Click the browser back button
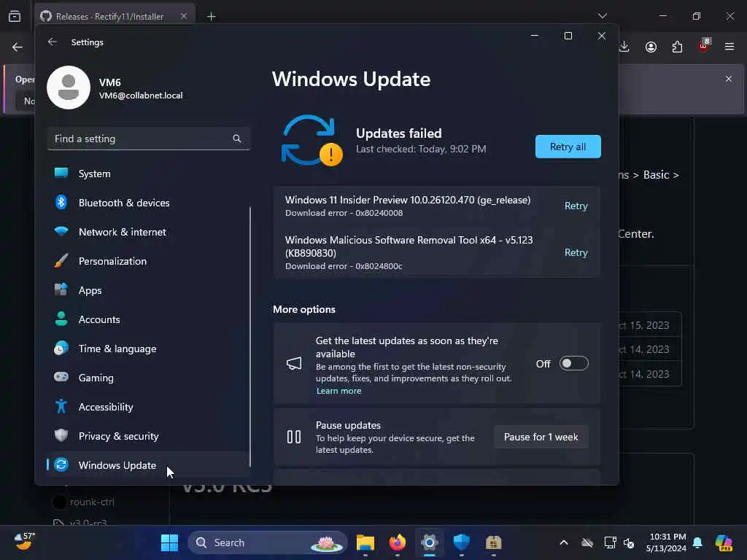This screenshot has height=560, width=747. 18,47
